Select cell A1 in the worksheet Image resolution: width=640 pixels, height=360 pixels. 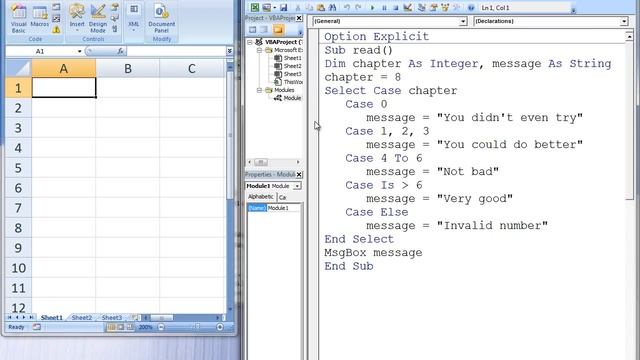[x=64, y=88]
